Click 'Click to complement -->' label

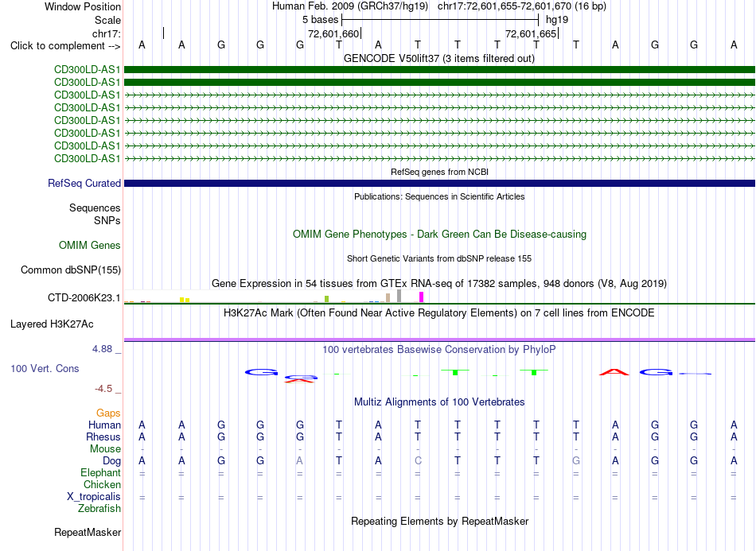(x=65, y=46)
